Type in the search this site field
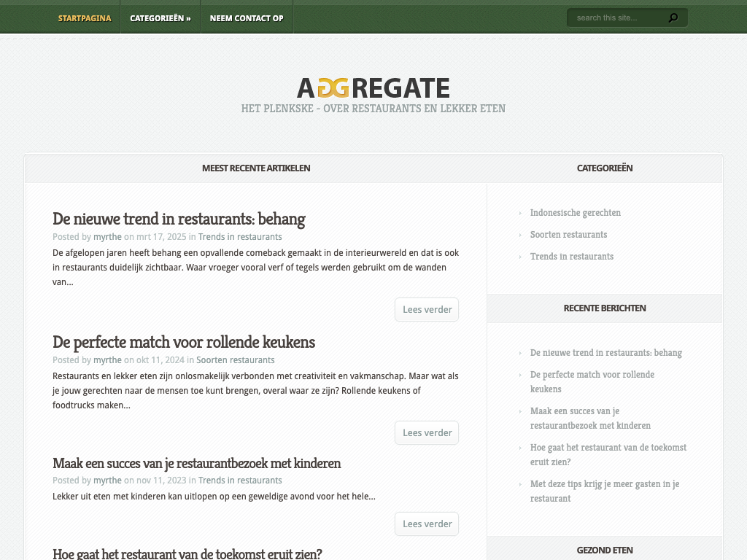 616,18
